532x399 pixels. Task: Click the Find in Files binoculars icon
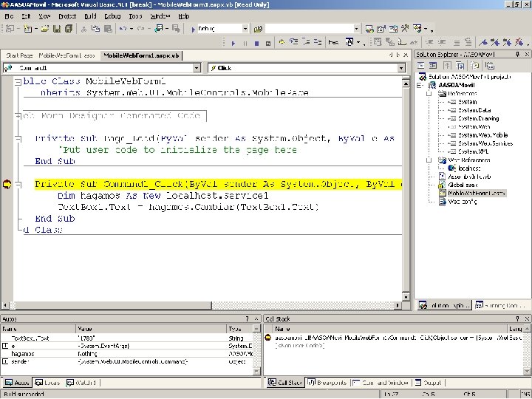pyautogui.click(x=258, y=29)
